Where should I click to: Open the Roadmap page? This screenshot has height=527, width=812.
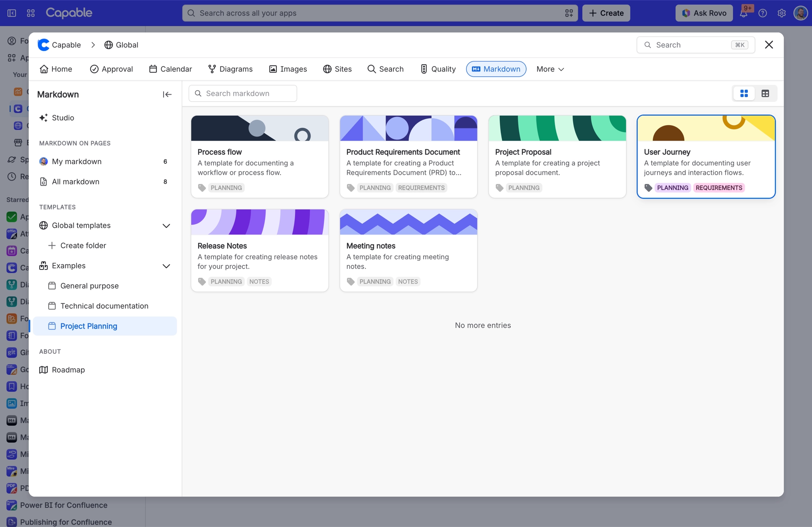tap(62, 370)
